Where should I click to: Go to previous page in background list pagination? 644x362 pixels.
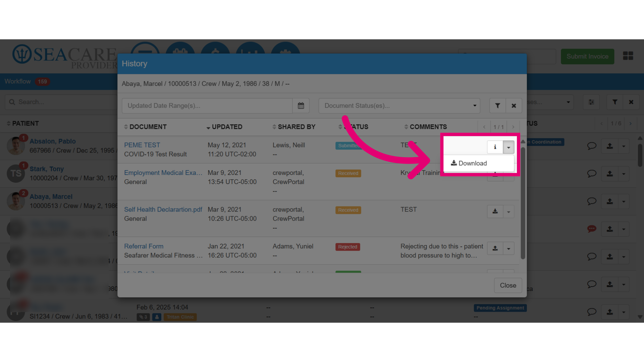click(601, 123)
